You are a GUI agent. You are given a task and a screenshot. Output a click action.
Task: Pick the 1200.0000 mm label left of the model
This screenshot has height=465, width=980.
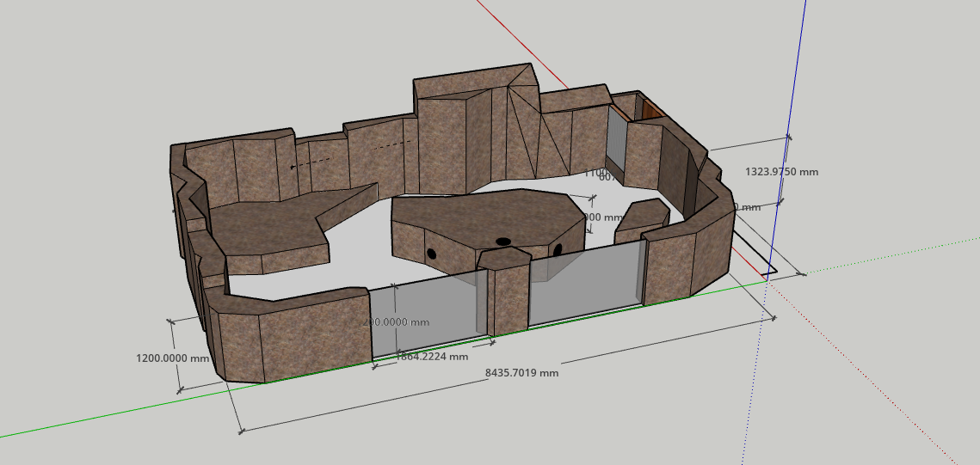(172, 358)
